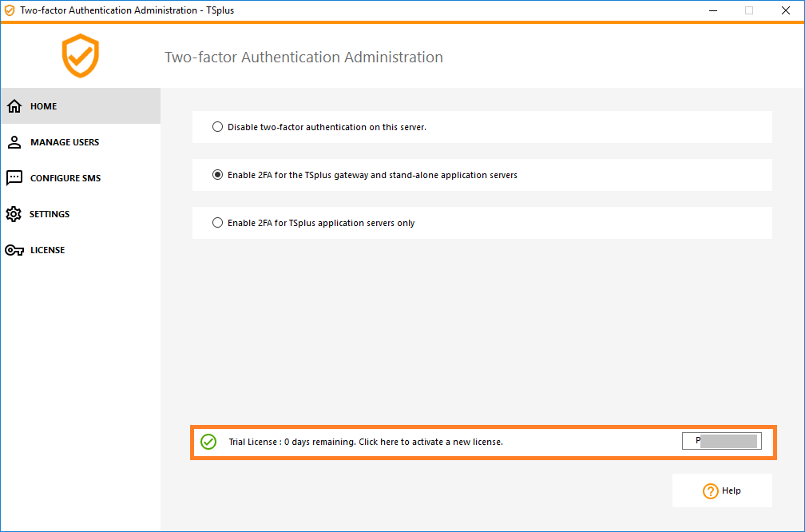
Task: Click the speech bubble icon beside Configure SMS
Action: pos(14,177)
